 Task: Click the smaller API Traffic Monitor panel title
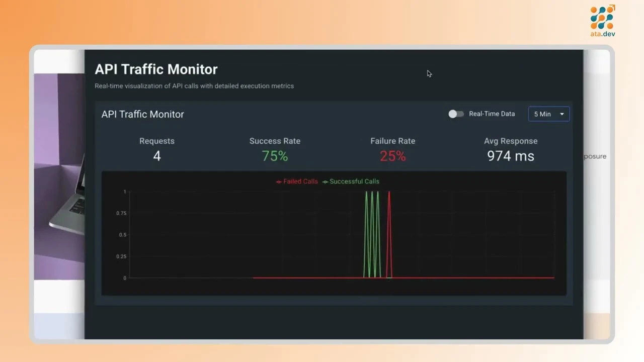pyautogui.click(x=142, y=114)
